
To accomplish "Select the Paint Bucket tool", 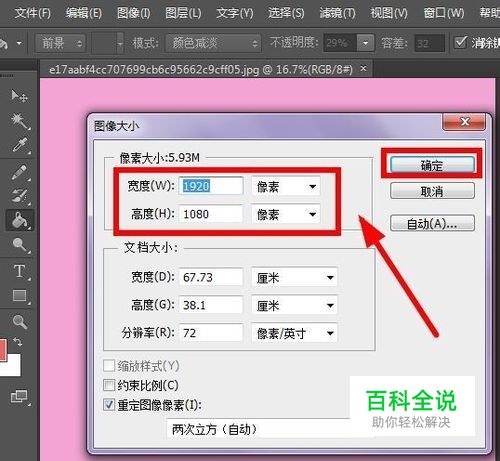I will click(20, 220).
